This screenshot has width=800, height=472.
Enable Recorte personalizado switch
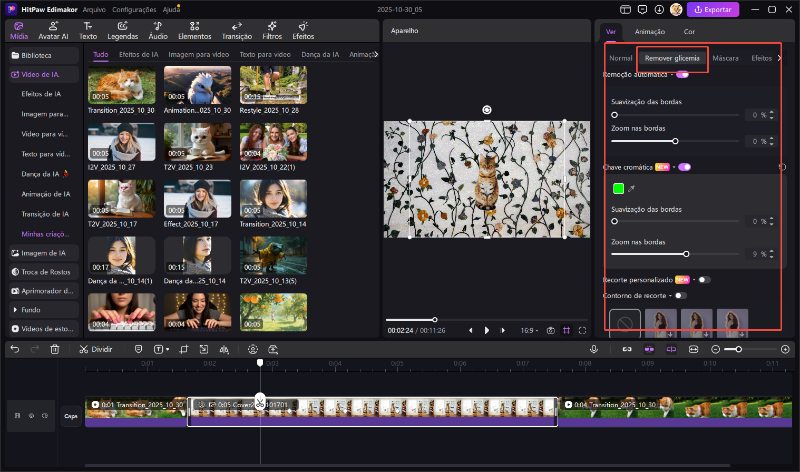tap(704, 280)
